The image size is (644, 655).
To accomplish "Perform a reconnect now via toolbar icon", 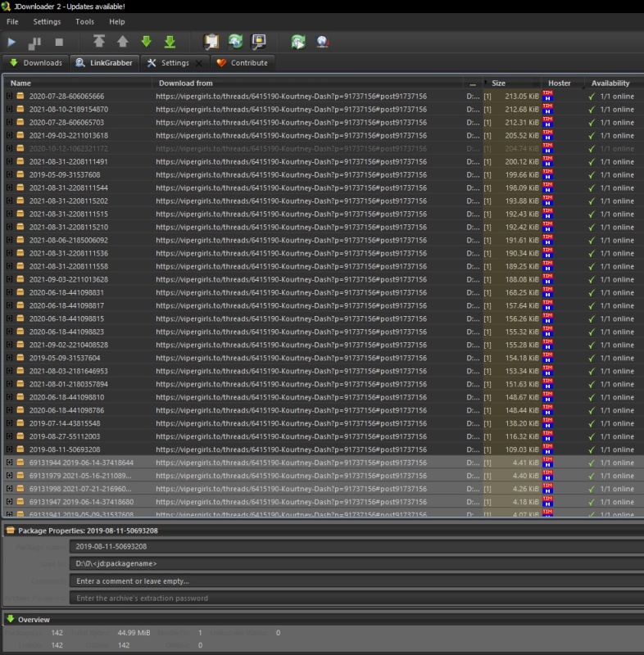I will click(298, 42).
